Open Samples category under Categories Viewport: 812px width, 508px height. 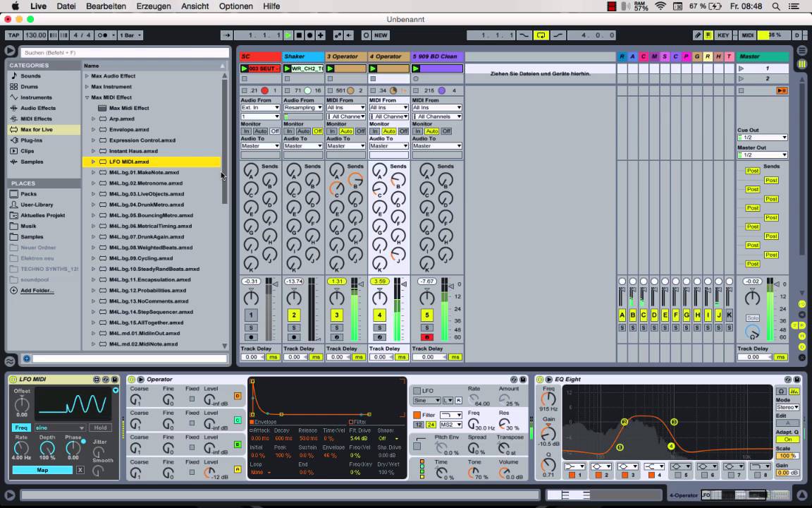pyautogui.click(x=32, y=162)
